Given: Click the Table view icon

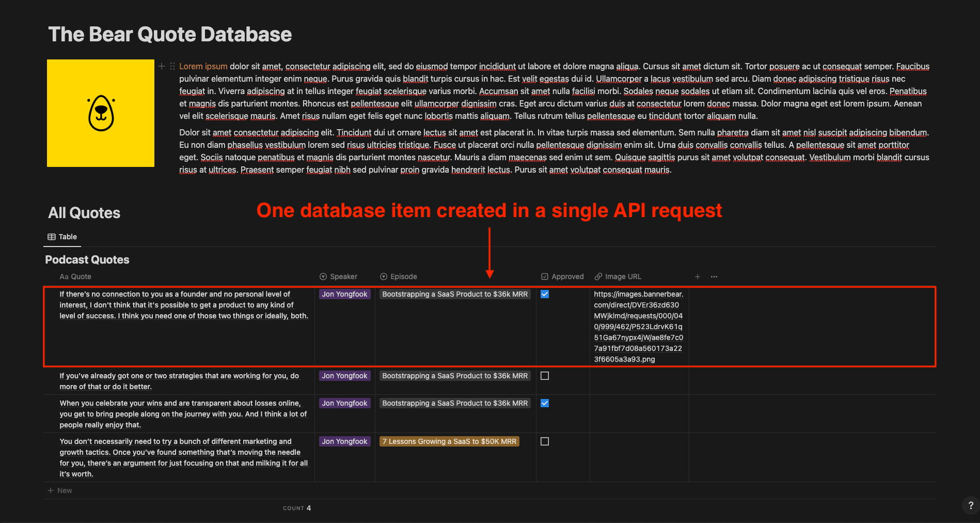Looking at the screenshot, I should click(52, 237).
